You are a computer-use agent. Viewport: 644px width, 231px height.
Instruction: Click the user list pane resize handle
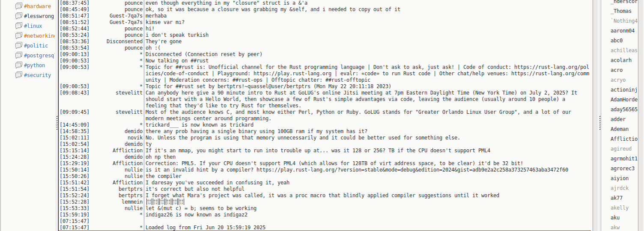coord(600,122)
